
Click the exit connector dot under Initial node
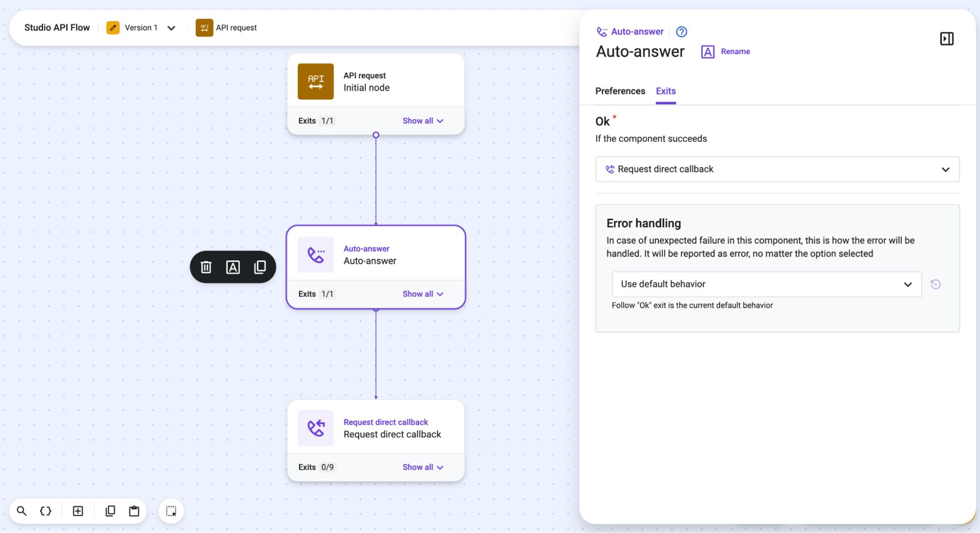(376, 135)
